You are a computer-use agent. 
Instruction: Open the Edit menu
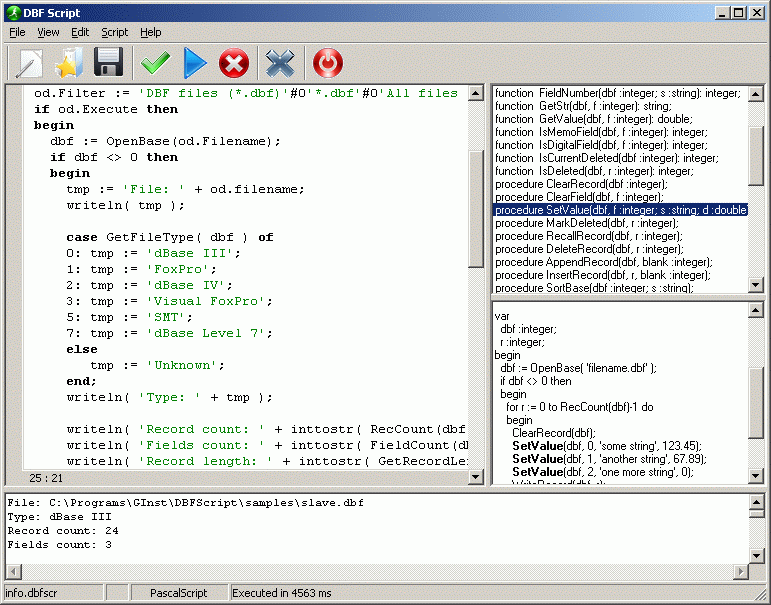pyautogui.click(x=80, y=32)
